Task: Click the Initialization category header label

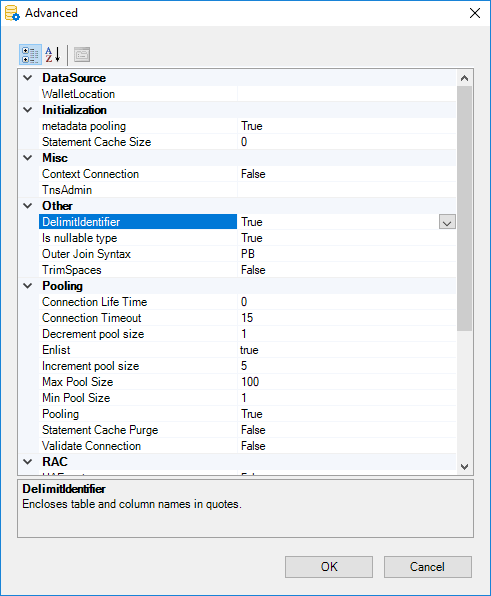Action: click(74, 110)
